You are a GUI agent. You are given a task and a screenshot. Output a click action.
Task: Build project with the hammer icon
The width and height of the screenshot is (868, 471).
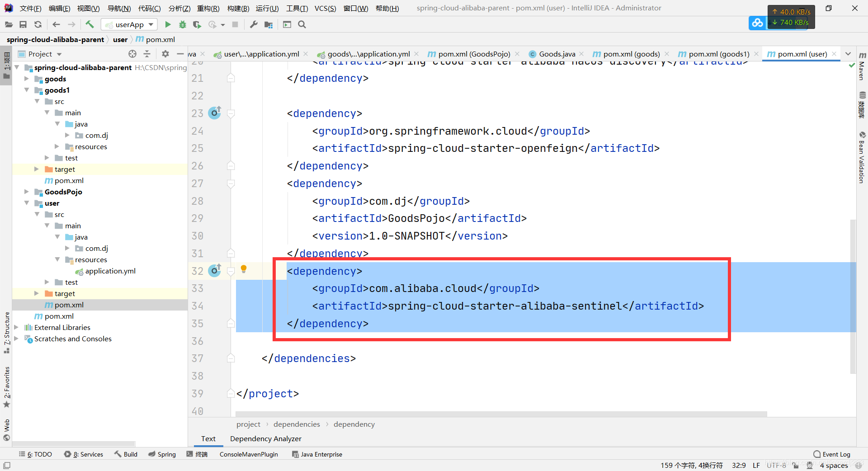coord(90,24)
